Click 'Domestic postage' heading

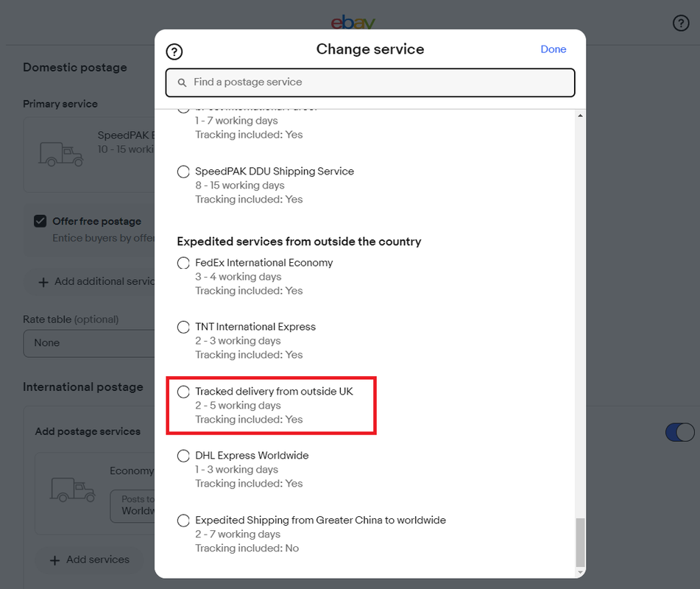click(75, 68)
